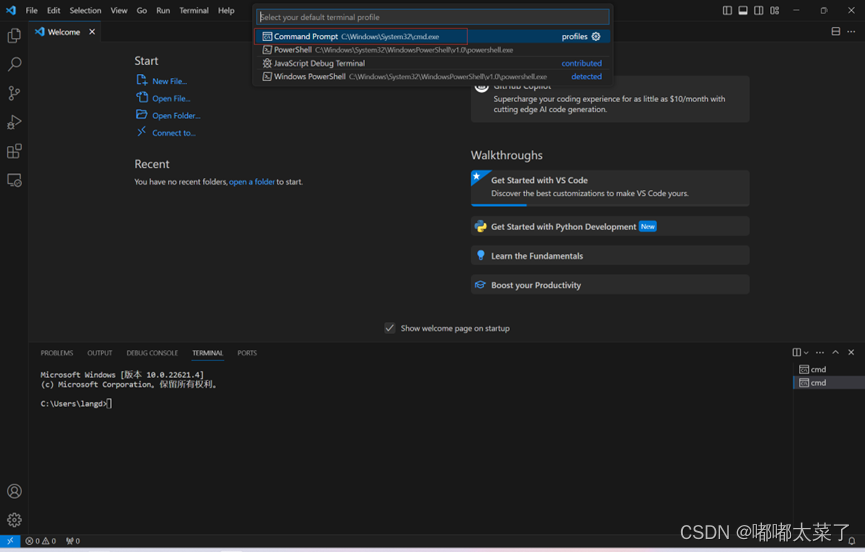Open the Manage gear in activity bar

(14, 519)
